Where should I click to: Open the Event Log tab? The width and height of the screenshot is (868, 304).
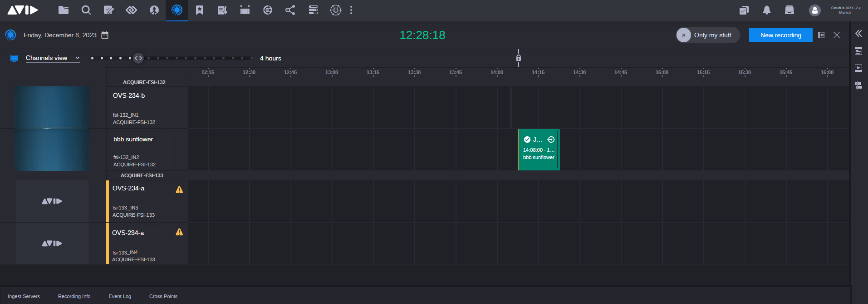coord(120,296)
